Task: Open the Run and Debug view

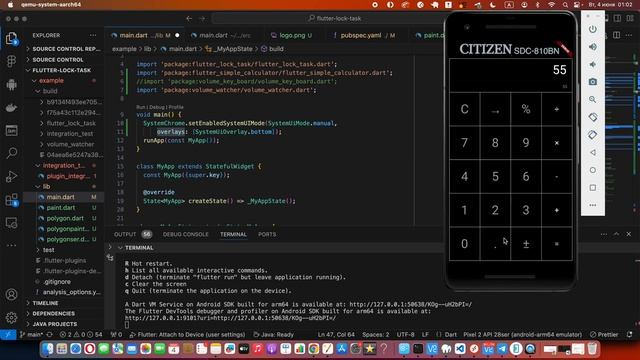Action: pos(11,177)
